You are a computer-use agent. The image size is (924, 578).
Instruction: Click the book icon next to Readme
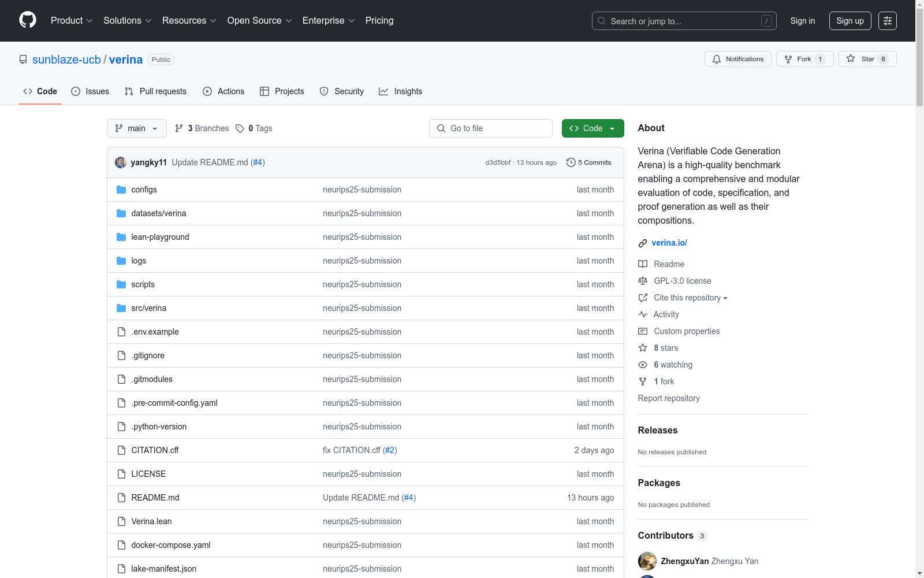point(643,264)
